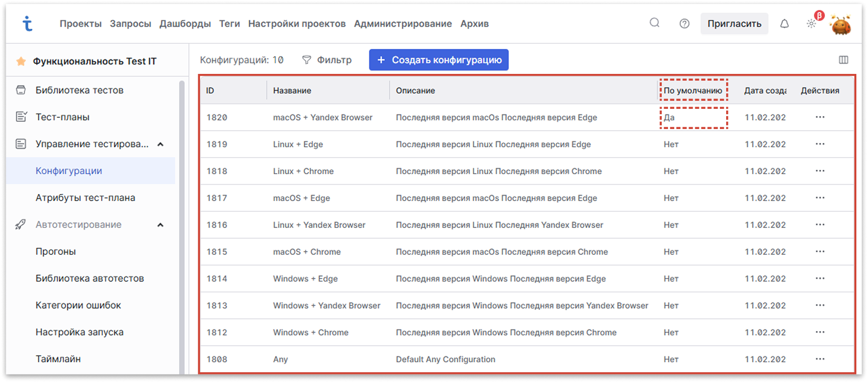Image resolution: width=868 pixels, height=383 pixels.
Task: Click the Да value in row 1820
Action: 669,117
